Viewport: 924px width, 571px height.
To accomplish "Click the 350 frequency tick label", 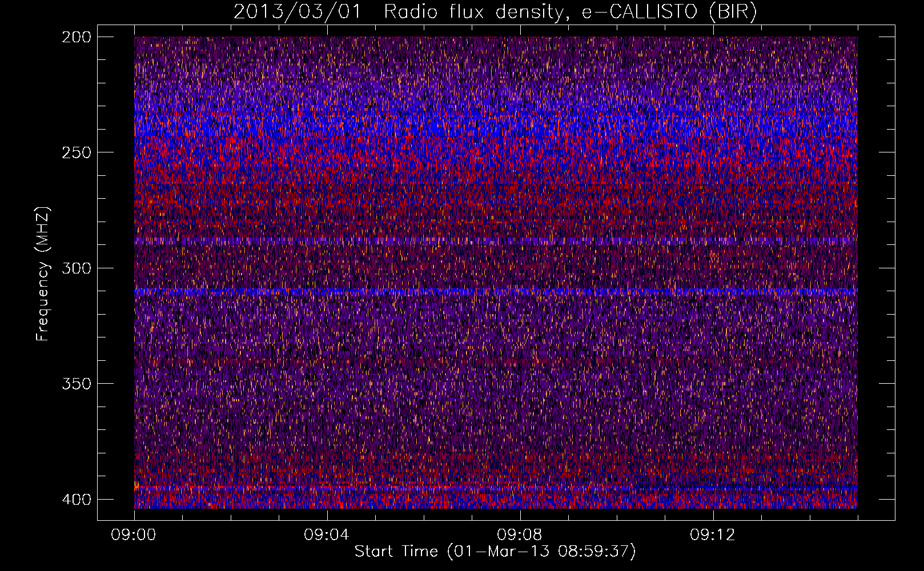I will click(x=76, y=384).
